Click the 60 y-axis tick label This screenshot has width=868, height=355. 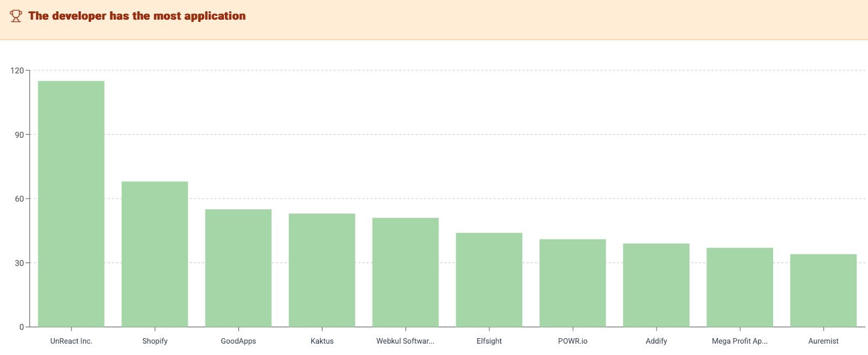(x=19, y=199)
